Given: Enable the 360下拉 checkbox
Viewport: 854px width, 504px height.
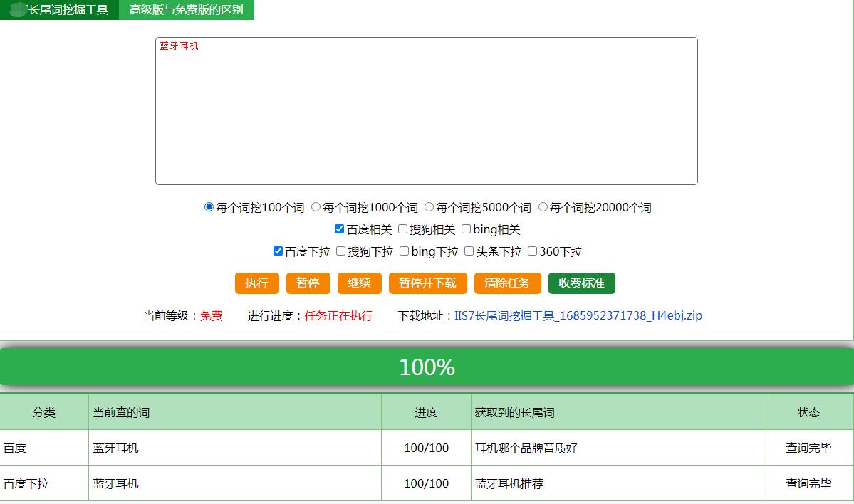Looking at the screenshot, I should point(532,251).
